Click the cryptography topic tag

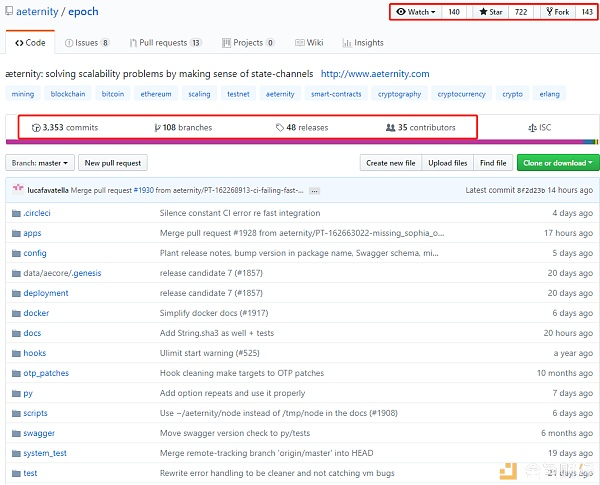(399, 94)
